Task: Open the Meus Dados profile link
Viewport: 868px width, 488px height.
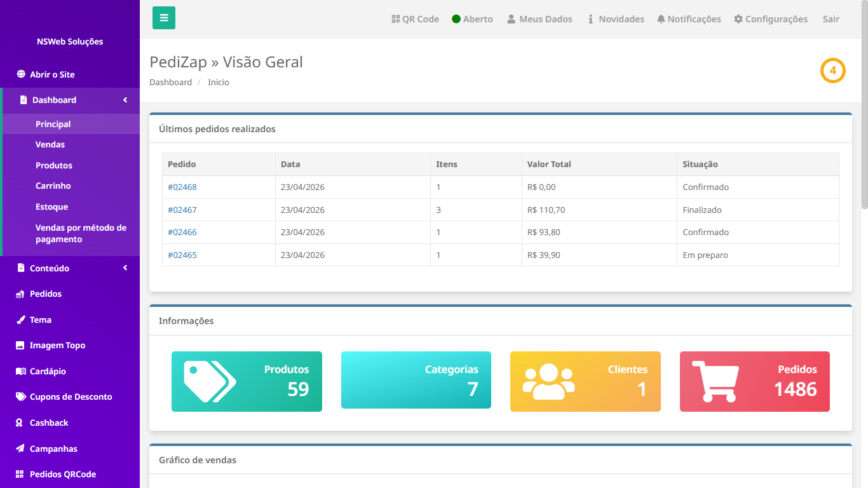Action: pos(539,19)
